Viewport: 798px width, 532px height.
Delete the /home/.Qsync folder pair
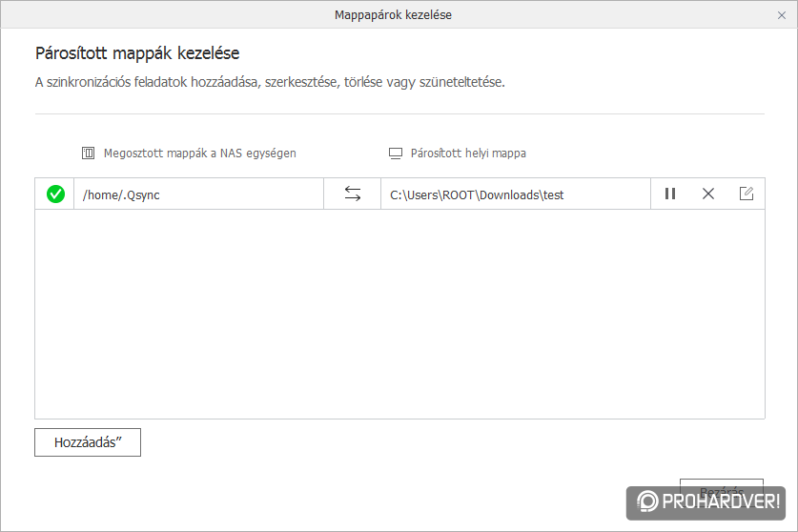pyautogui.click(x=708, y=194)
